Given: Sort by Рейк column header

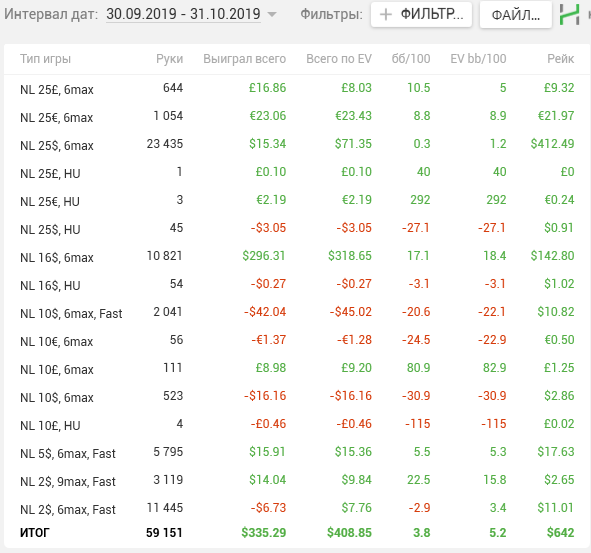Looking at the screenshot, I should [560, 59].
